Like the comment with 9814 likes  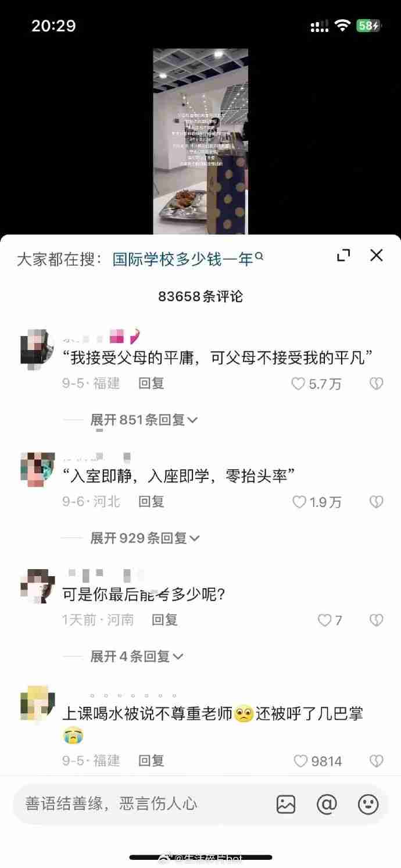click(300, 761)
